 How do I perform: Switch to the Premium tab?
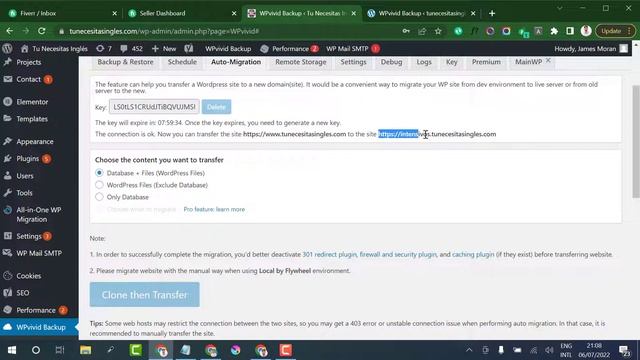pos(486,62)
